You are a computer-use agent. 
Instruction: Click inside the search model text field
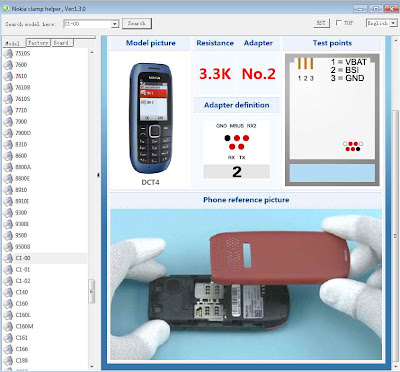point(87,24)
